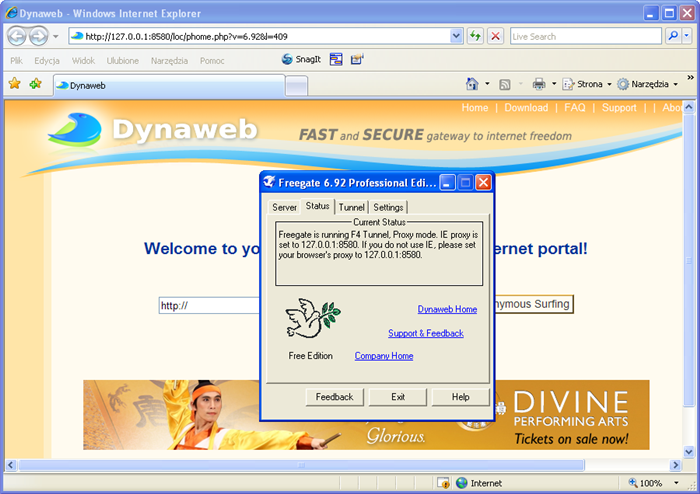This screenshot has height=494, width=700.
Task: Close the Freegate window
Action: [483, 183]
